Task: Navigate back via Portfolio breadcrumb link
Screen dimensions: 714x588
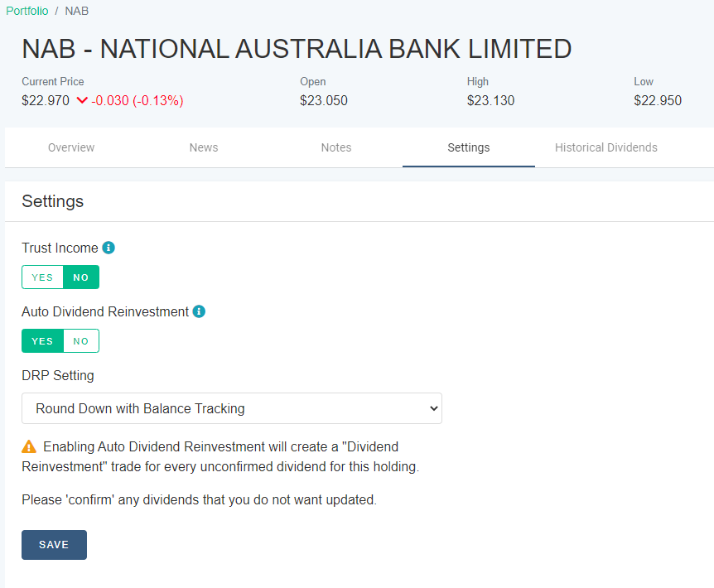Action: (x=27, y=11)
